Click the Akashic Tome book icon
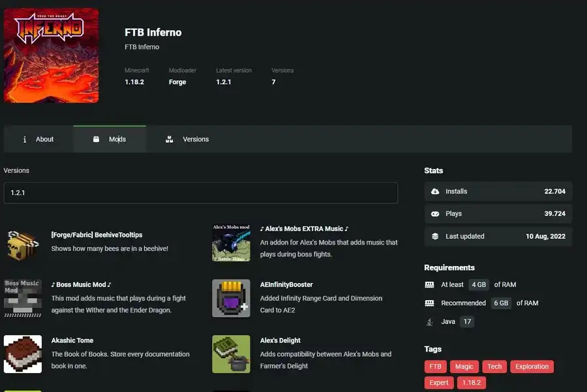The image size is (587, 392). (23, 354)
